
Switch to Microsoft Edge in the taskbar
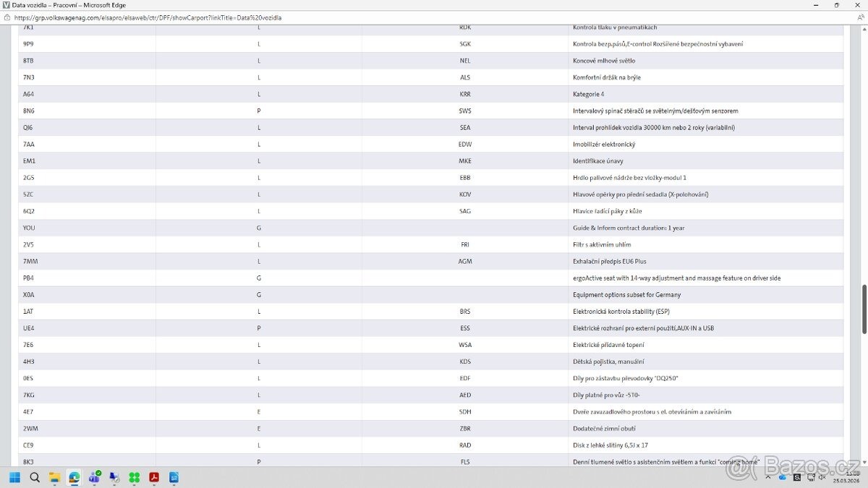coord(74,477)
